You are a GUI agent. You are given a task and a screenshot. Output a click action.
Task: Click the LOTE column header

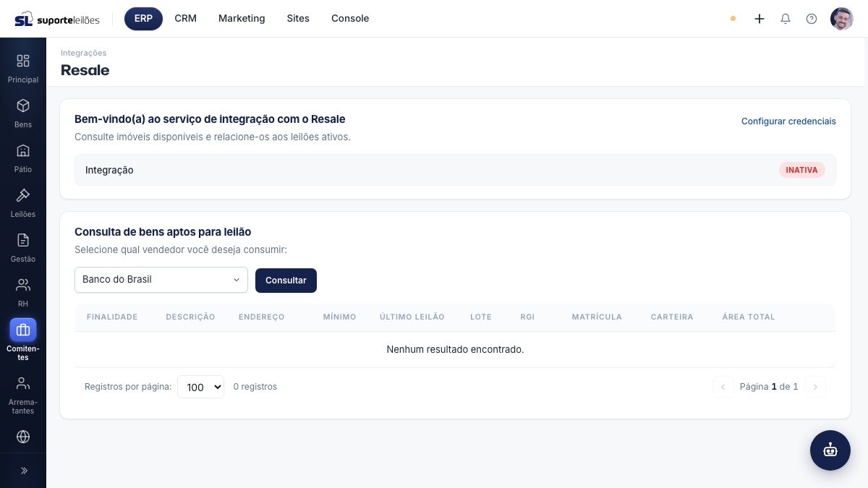(x=481, y=317)
